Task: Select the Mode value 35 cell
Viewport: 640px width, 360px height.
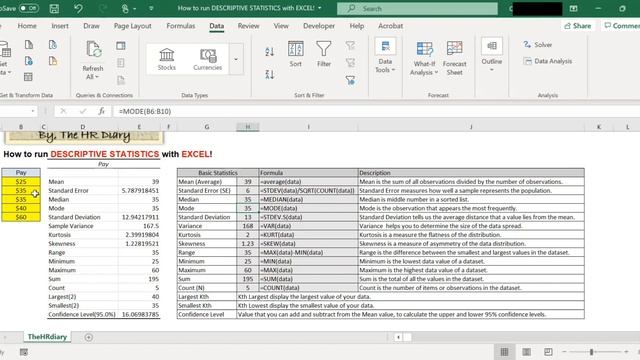Action: [x=247, y=208]
